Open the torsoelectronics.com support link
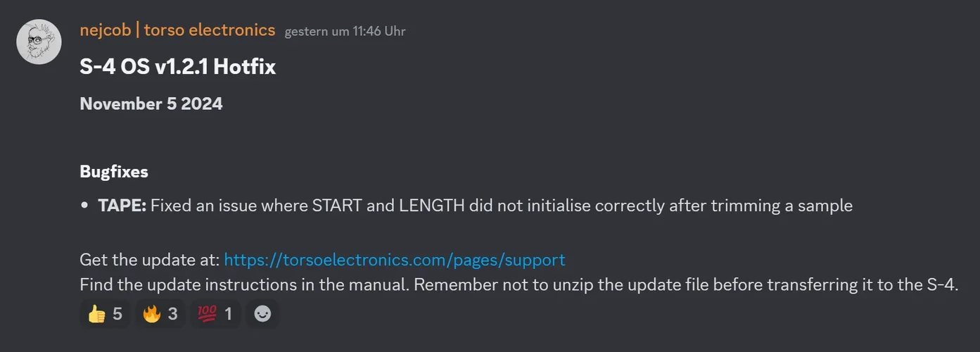Viewport: 980px width, 352px height. pyautogui.click(x=394, y=260)
